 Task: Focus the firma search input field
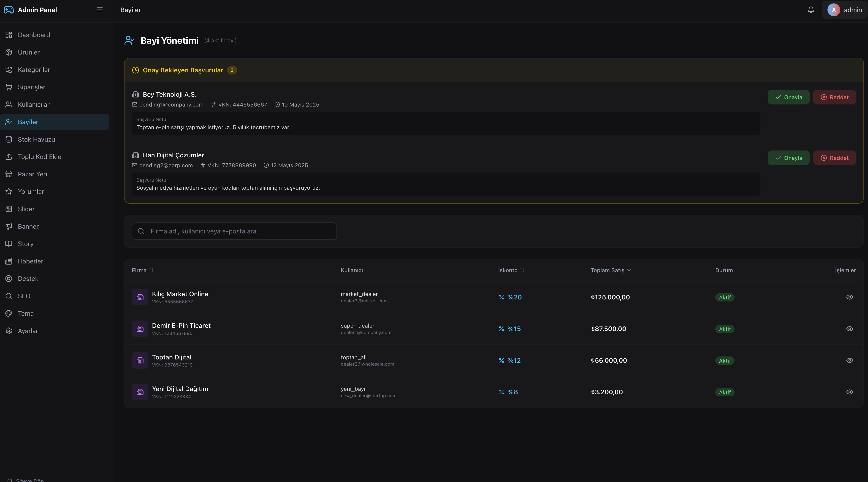239,231
